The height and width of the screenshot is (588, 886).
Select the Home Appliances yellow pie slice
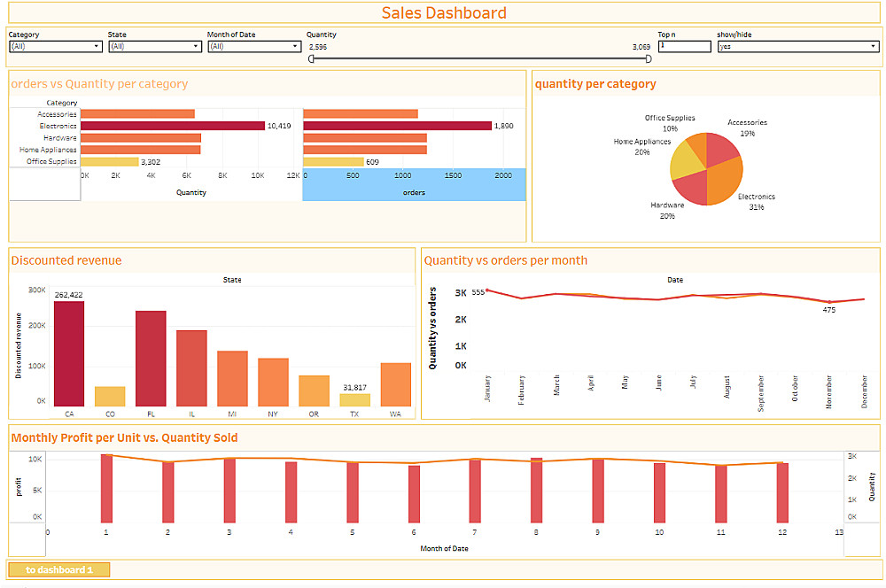coord(686,161)
